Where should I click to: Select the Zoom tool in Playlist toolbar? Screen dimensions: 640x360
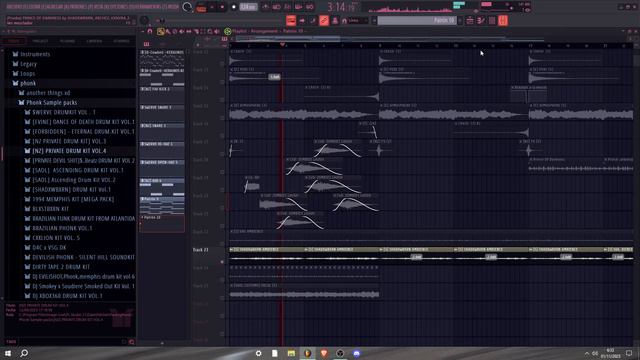[x=209, y=31]
